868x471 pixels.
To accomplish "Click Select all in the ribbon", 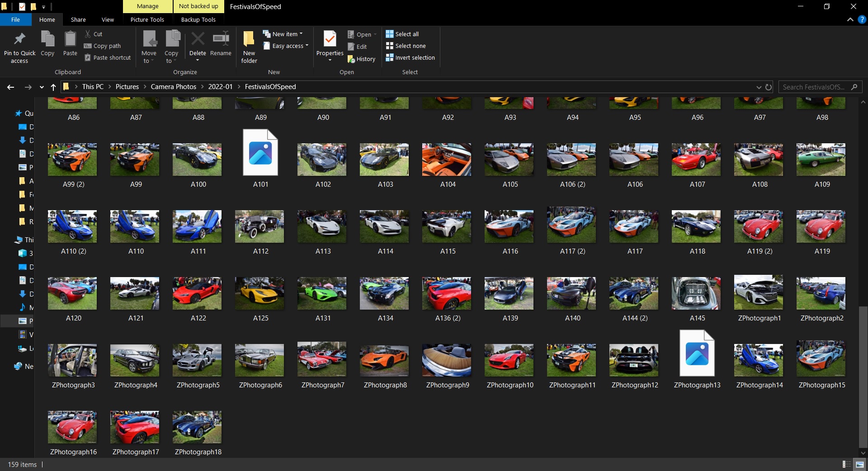I will (402, 34).
